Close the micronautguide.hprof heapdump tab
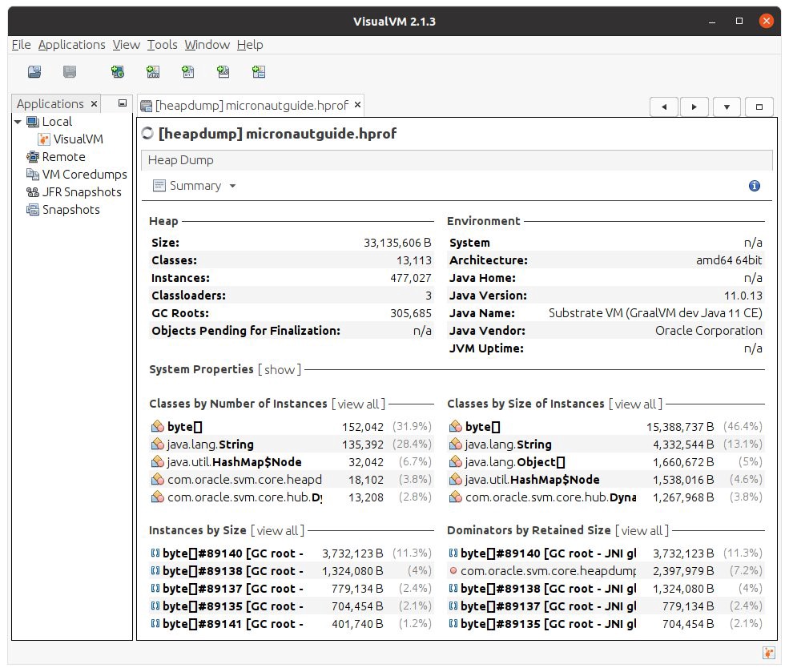Image resolution: width=789 pixels, height=672 pixels. point(358,105)
